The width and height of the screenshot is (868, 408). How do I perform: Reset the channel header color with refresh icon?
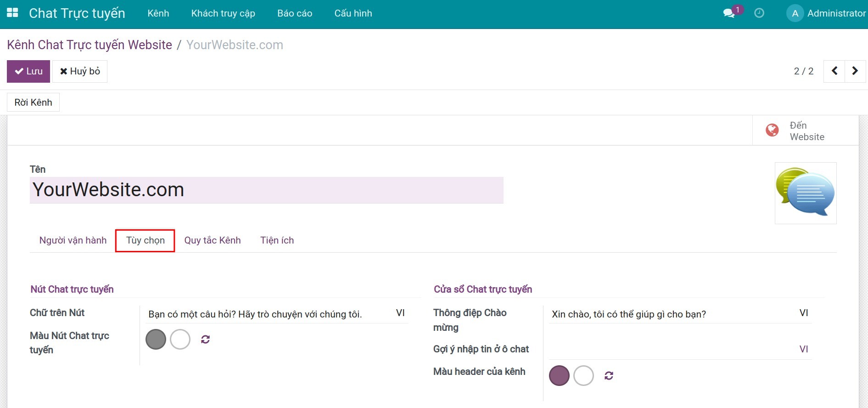(609, 376)
